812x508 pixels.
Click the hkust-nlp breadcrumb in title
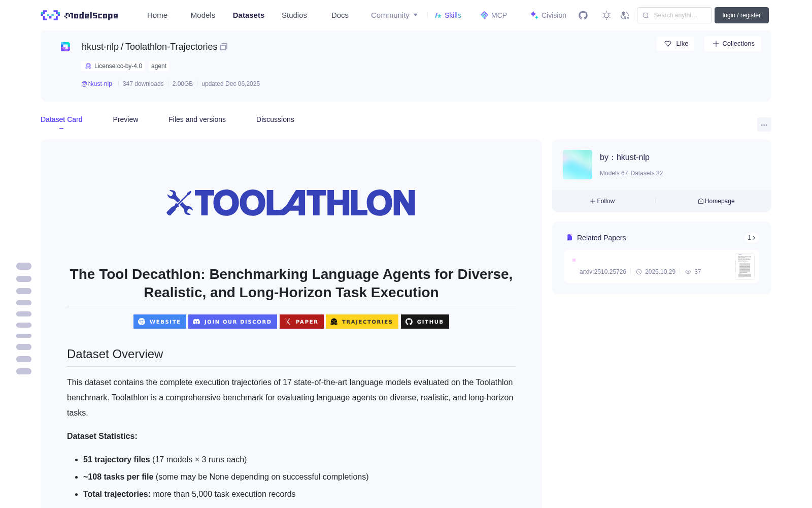point(100,47)
